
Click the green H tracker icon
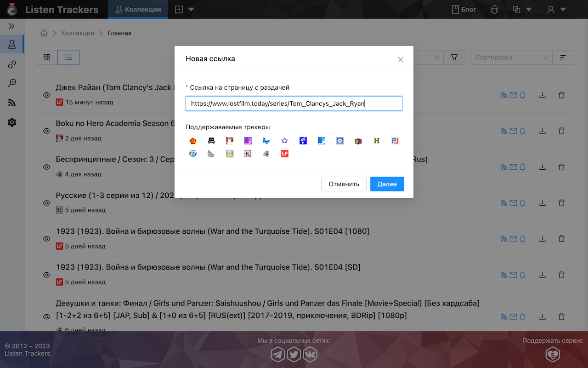tap(377, 141)
